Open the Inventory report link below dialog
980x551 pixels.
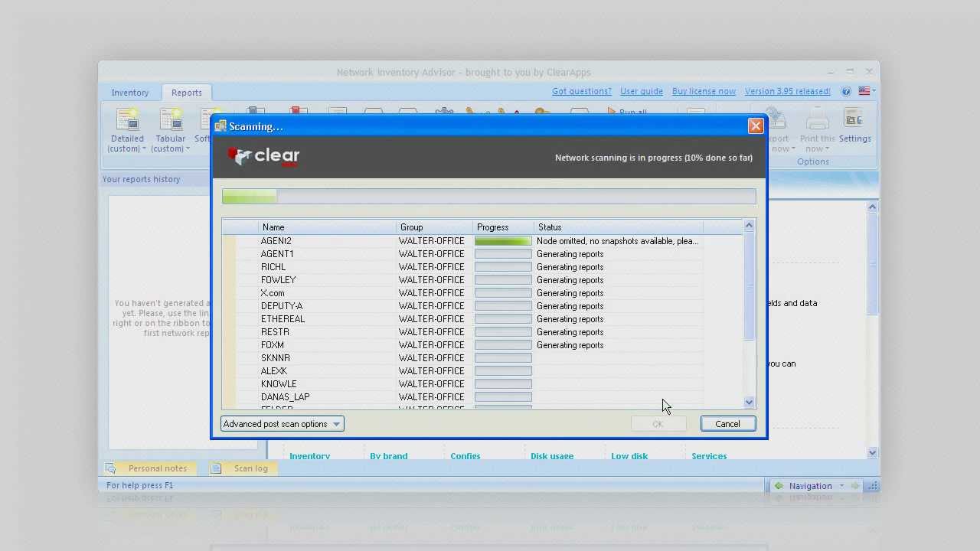[310, 456]
